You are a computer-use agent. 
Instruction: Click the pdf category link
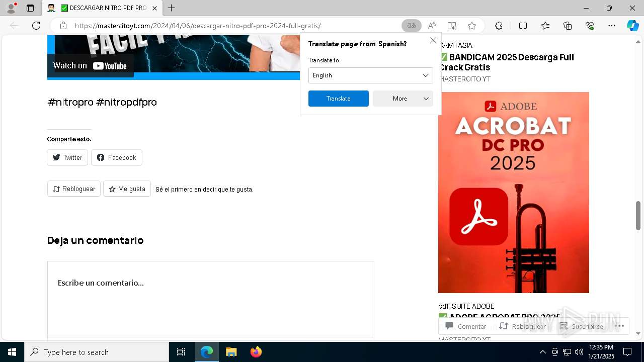click(x=443, y=306)
